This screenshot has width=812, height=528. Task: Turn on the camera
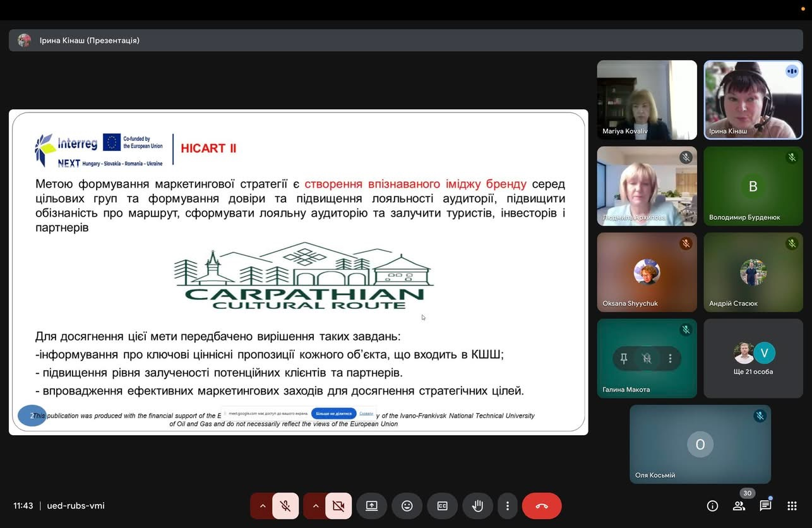(338, 506)
